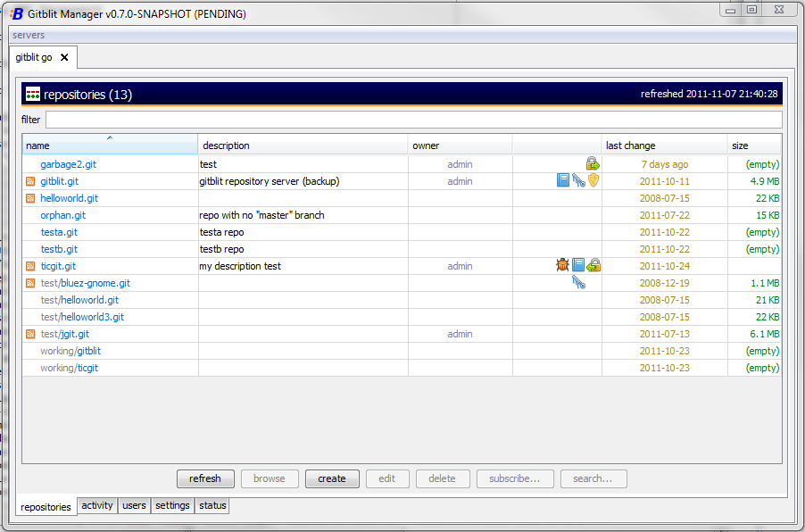Select the testb.git repository
The width and height of the screenshot is (805, 532).
click(59, 249)
